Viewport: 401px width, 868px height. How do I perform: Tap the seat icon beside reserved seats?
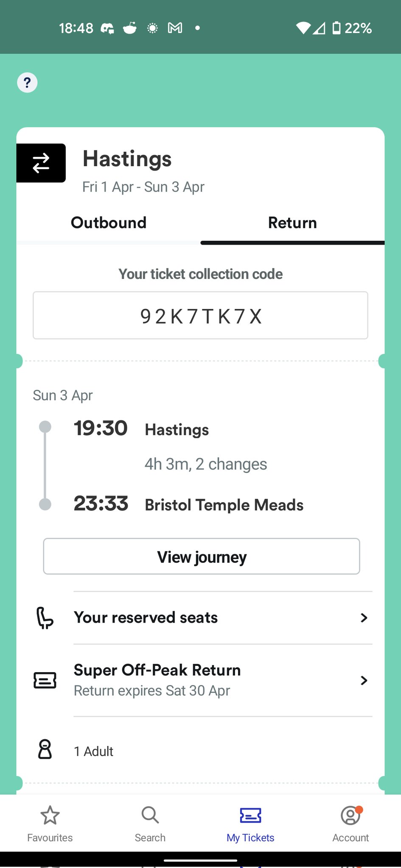pos(45,618)
